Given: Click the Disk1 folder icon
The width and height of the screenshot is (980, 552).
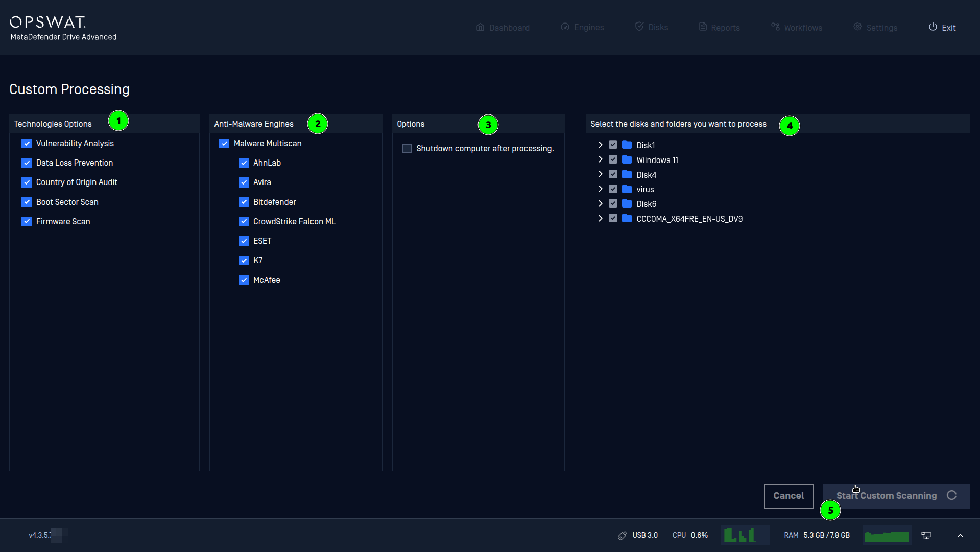Looking at the screenshot, I should click(x=627, y=145).
